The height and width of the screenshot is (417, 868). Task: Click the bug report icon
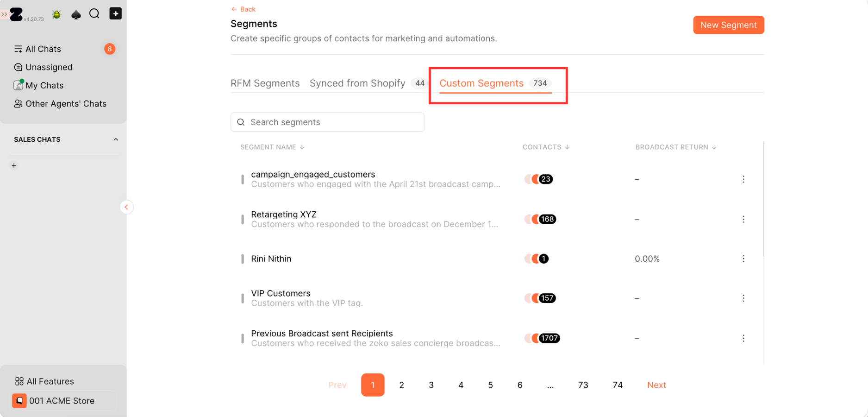57,14
